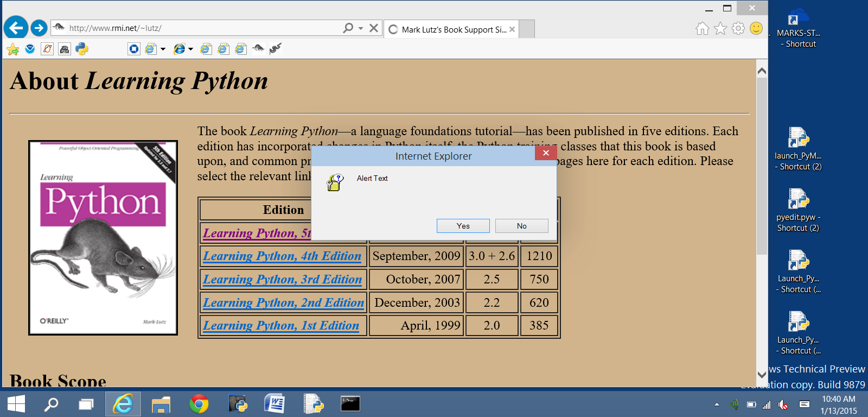Click the Python logo favorites bookmark
Viewport: 868px width, 417px height.
[82, 49]
